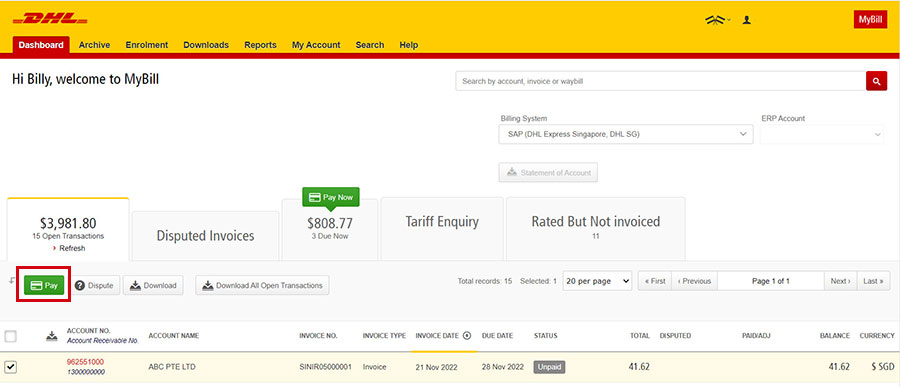Click the Unpaid status badge
This screenshot has height=387, width=900.
pyautogui.click(x=549, y=367)
